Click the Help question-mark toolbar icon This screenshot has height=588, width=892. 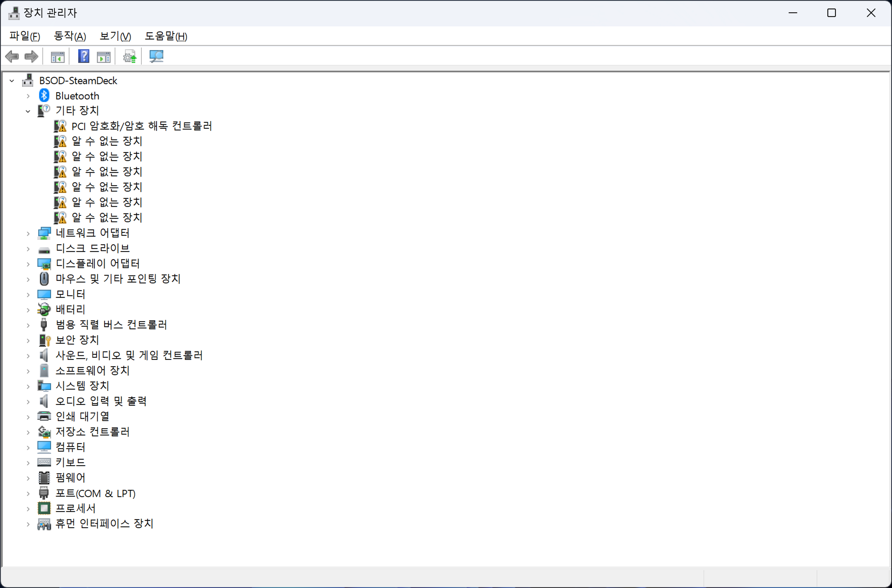coord(83,57)
